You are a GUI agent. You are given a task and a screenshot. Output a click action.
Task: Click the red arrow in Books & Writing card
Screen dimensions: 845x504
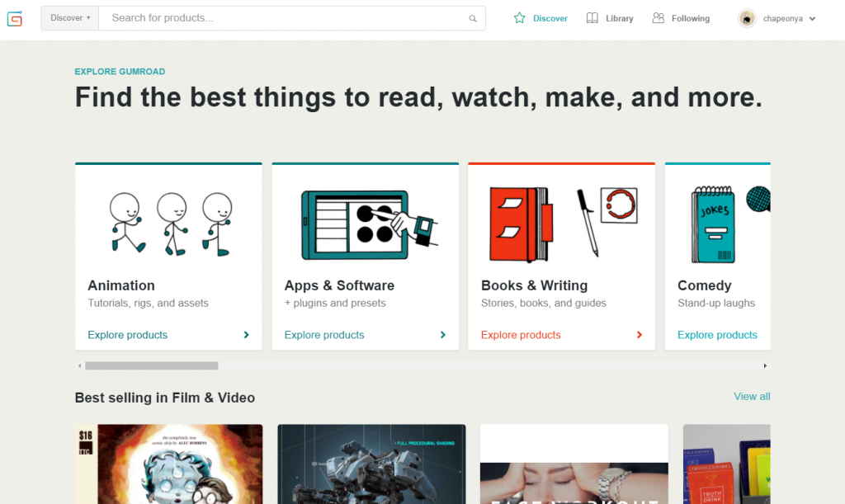coord(640,335)
